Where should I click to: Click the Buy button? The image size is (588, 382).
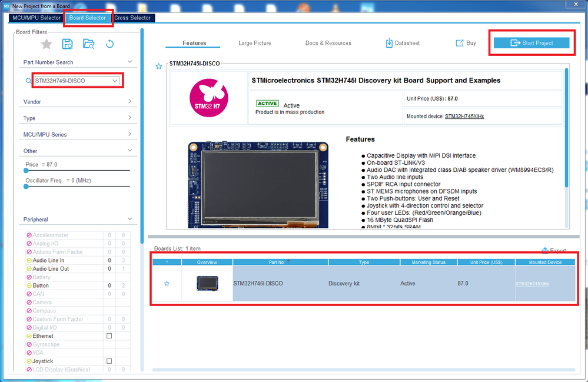[x=466, y=43]
